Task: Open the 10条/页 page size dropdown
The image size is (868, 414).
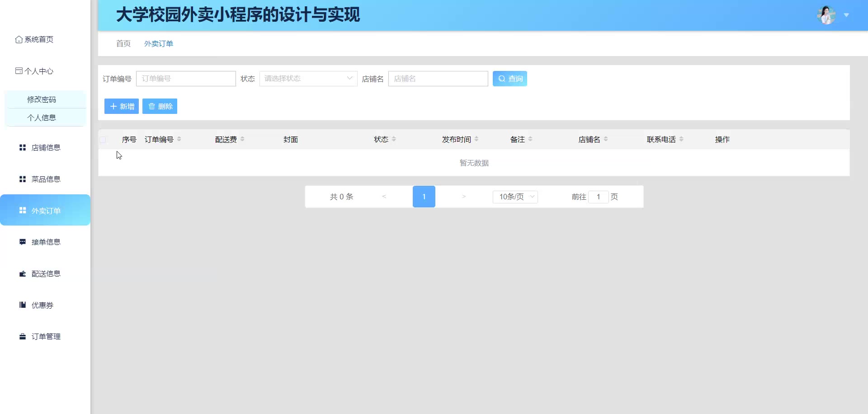Action: [515, 197]
